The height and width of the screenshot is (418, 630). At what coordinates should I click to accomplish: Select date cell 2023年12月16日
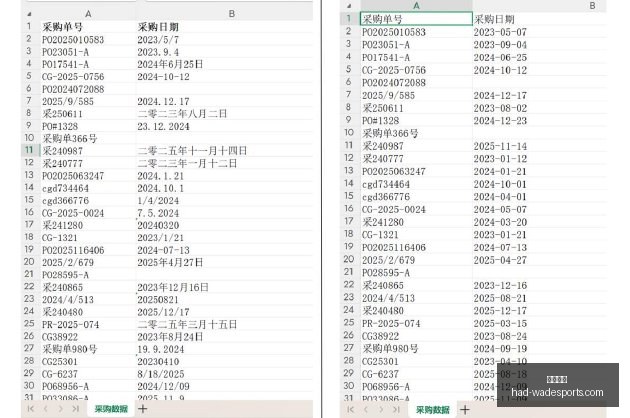click(173, 287)
